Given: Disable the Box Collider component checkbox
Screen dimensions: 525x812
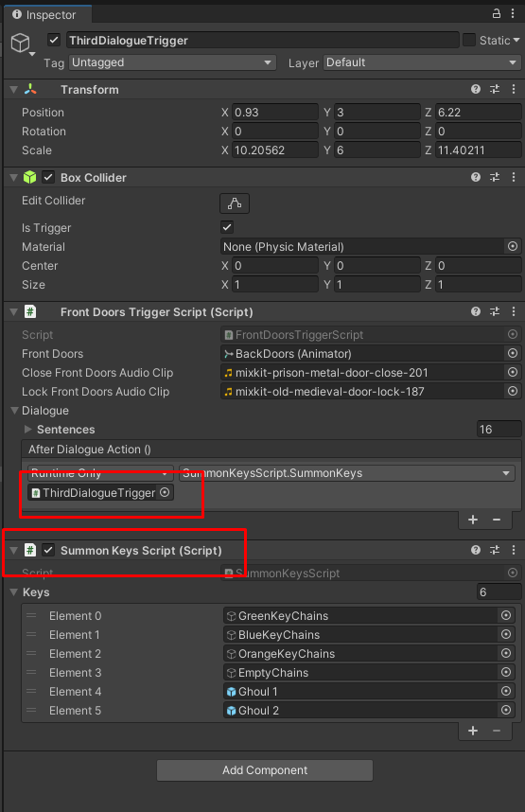Looking at the screenshot, I should [x=48, y=177].
